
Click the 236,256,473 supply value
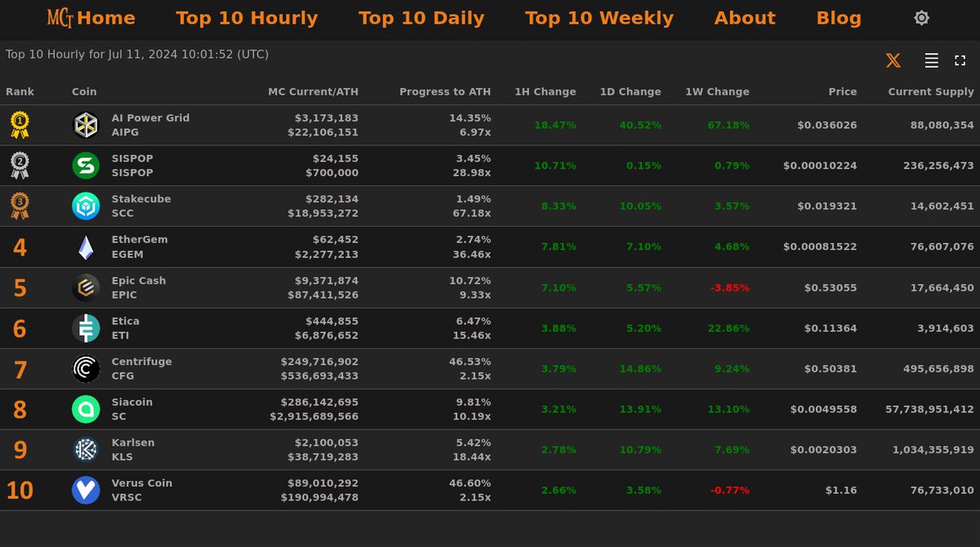[939, 166]
